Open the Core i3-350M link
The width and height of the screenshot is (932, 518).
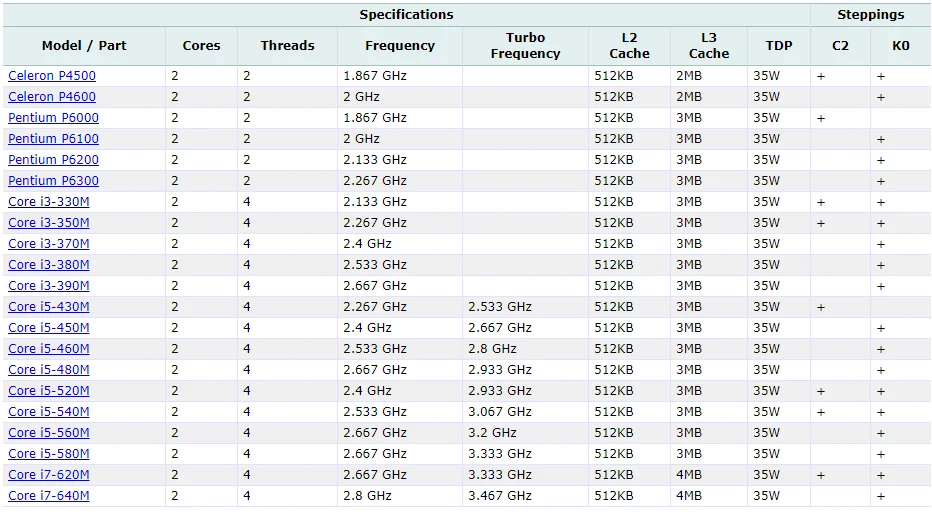[49, 223]
